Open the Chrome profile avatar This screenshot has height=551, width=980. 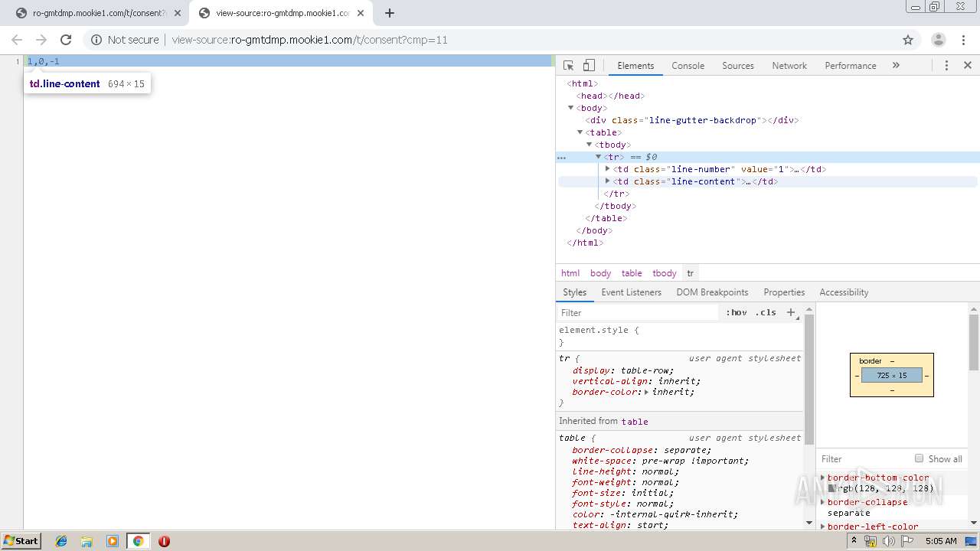[x=939, y=40]
